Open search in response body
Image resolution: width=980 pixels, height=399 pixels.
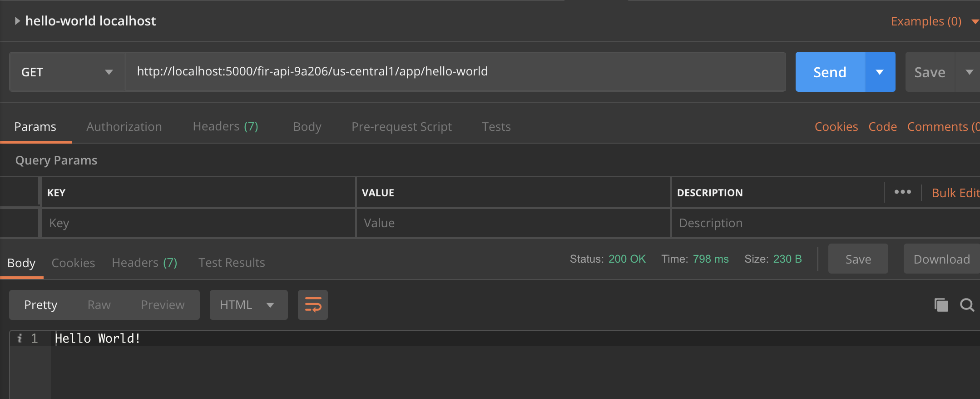click(967, 305)
